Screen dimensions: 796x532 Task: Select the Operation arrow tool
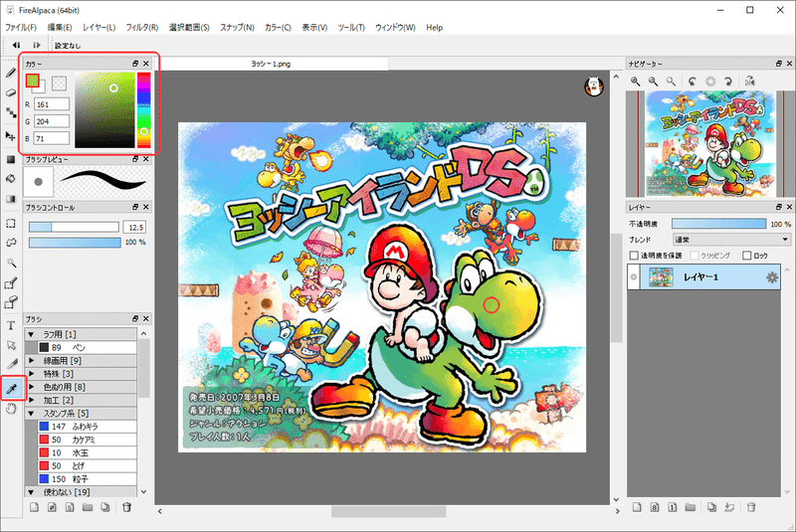point(11,345)
